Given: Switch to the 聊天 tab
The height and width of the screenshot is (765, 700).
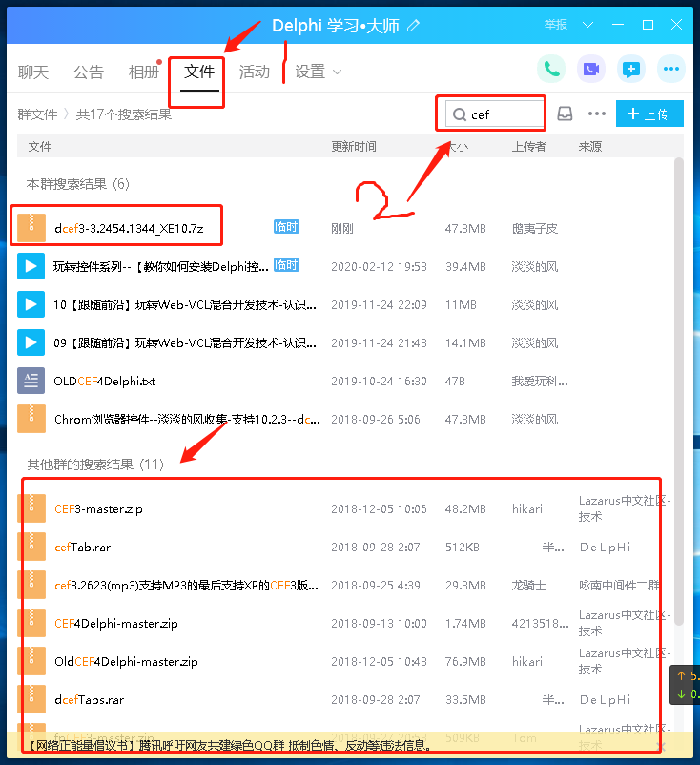Looking at the screenshot, I should (33, 72).
